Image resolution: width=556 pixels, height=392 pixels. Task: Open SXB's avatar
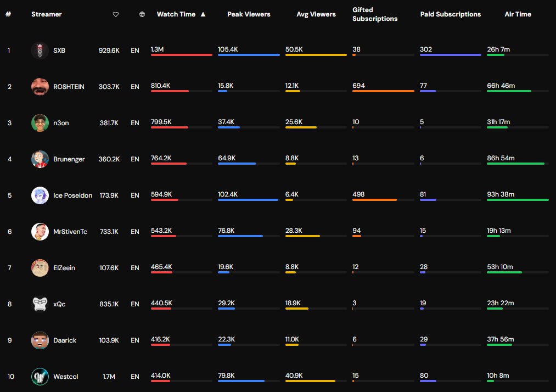tap(40, 51)
